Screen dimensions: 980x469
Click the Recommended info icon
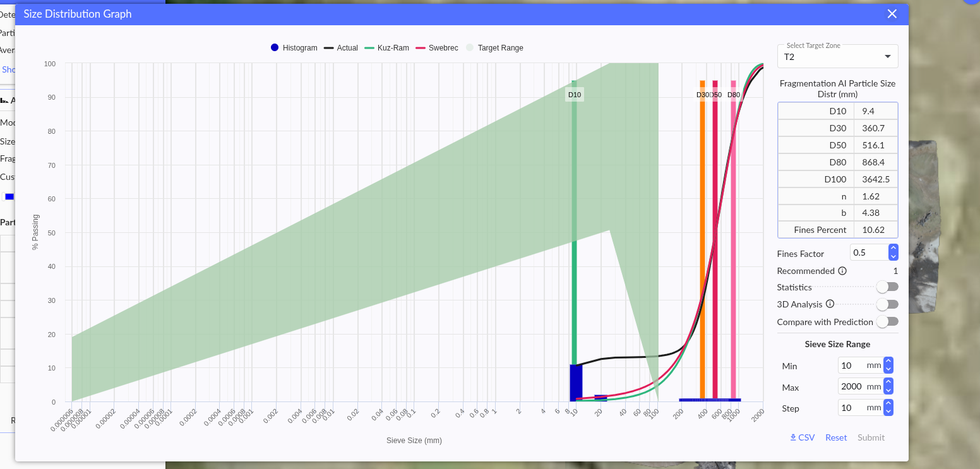pyautogui.click(x=842, y=271)
